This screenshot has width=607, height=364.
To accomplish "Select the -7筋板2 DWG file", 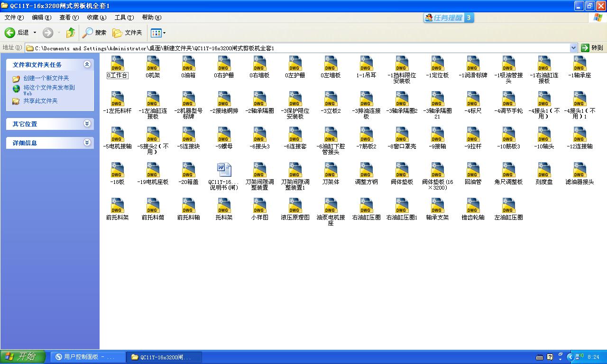I will tap(366, 138).
